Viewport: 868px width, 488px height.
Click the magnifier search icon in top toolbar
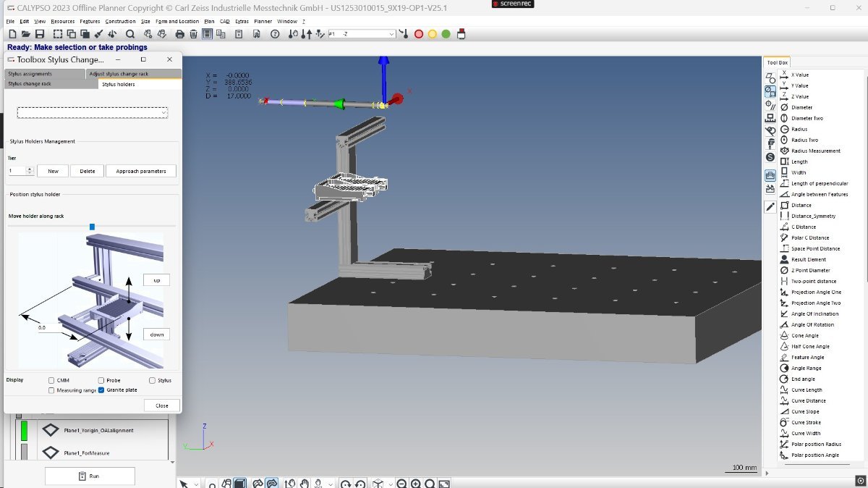130,34
